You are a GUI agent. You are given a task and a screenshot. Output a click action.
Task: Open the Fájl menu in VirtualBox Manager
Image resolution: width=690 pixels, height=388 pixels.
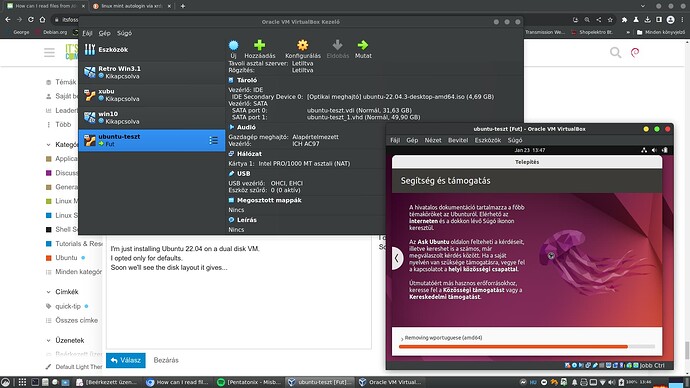tap(87, 33)
